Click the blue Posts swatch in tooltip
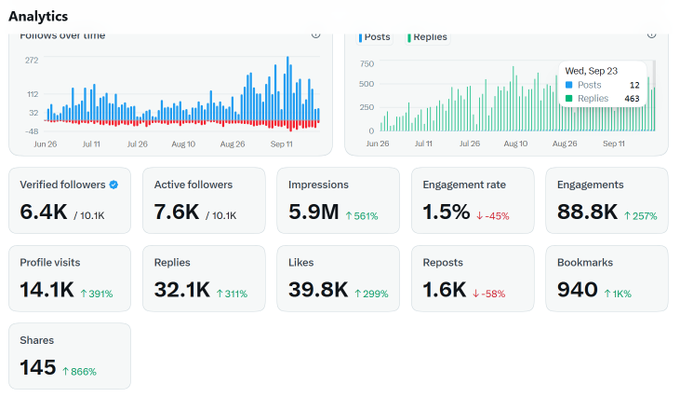Image resolution: width=680 pixels, height=397 pixels. 569,85
